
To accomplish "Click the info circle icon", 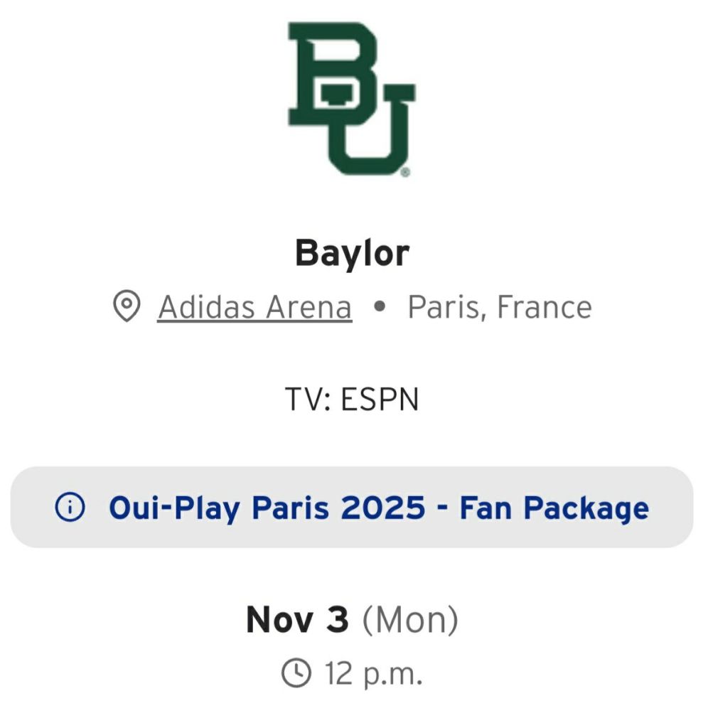I will click(69, 508).
